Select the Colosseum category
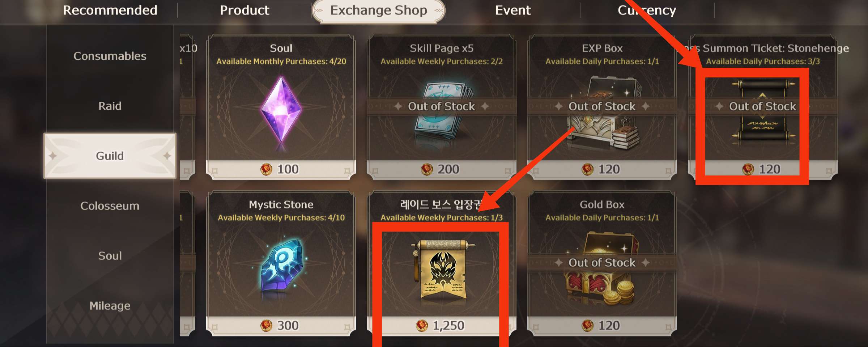The image size is (868, 347). pos(110,206)
